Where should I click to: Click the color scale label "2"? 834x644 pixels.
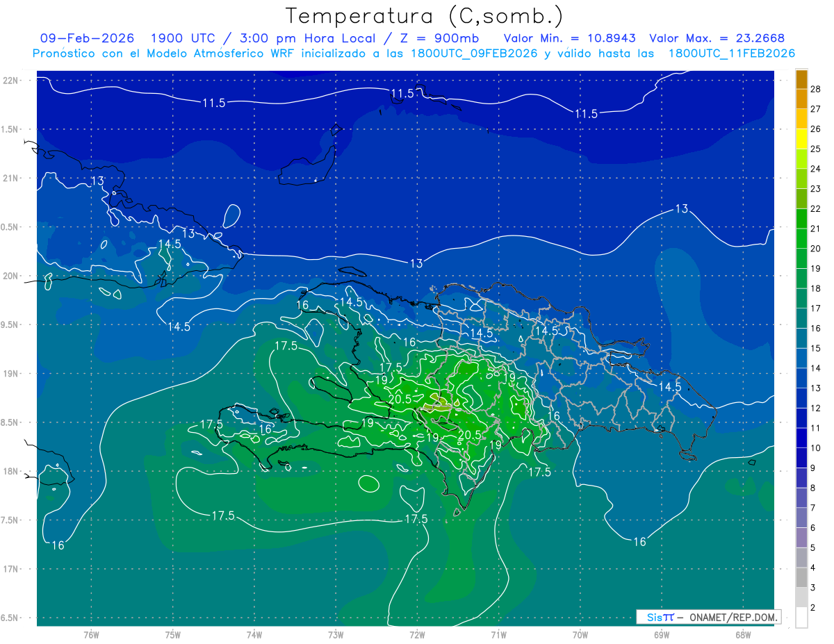pos(814,608)
